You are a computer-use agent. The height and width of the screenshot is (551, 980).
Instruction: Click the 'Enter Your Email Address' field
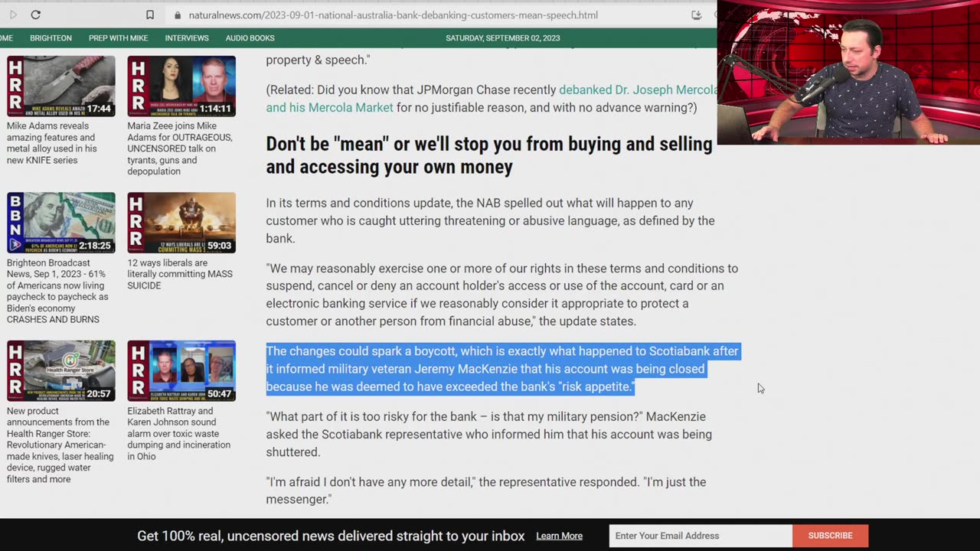(x=701, y=536)
